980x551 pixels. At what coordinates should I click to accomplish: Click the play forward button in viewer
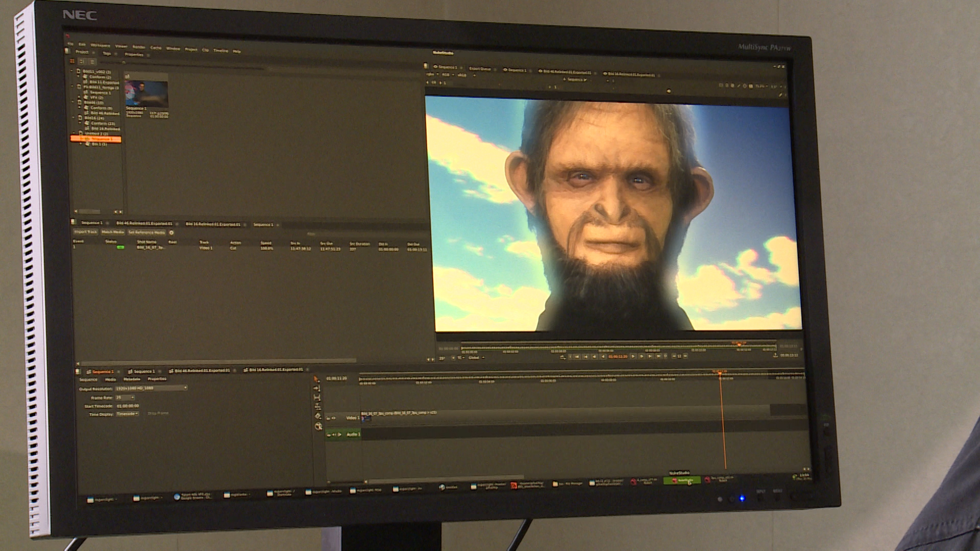[x=633, y=356]
